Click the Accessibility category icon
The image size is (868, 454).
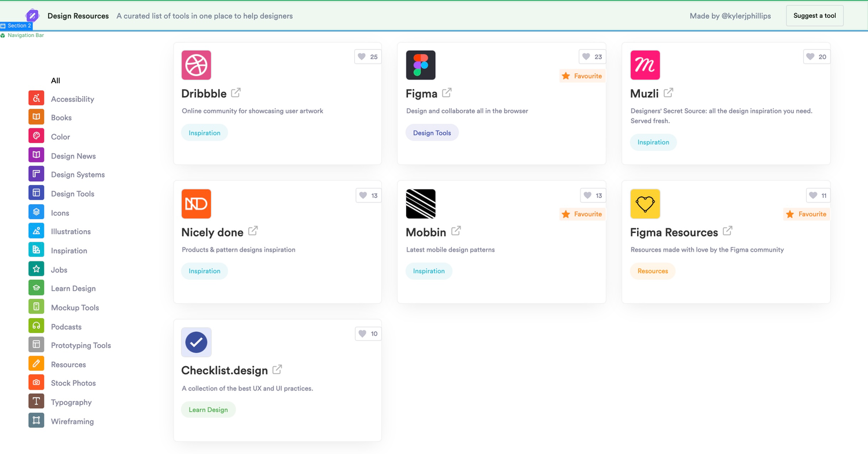pyautogui.click(x=36, y=98)
